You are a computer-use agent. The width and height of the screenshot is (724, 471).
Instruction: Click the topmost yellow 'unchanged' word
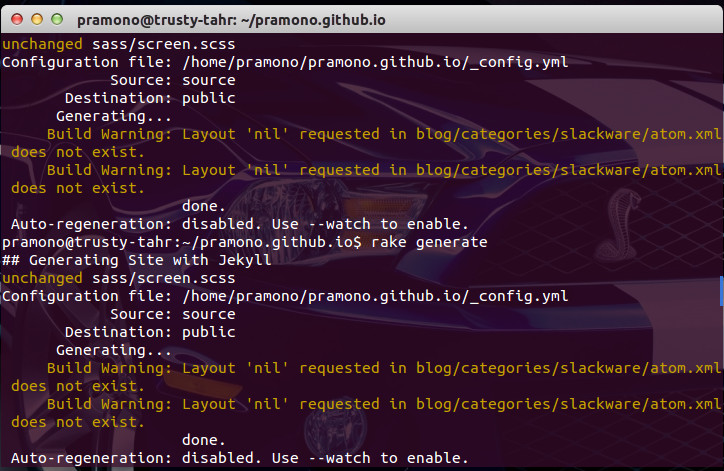[x=42, y=44]
